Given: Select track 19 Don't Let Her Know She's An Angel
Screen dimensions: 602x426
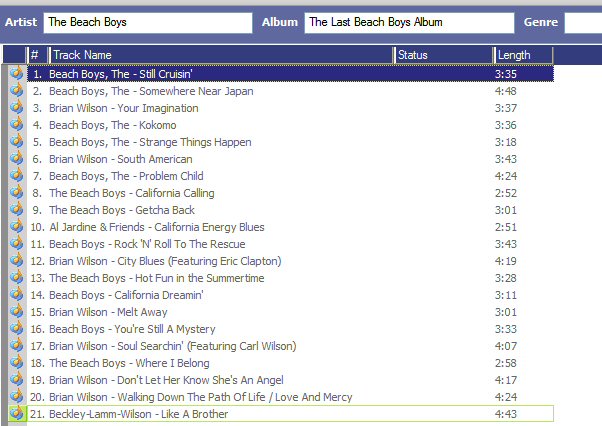Looking at the screenshot, I should pyautogui.click(x=290, y=380).
